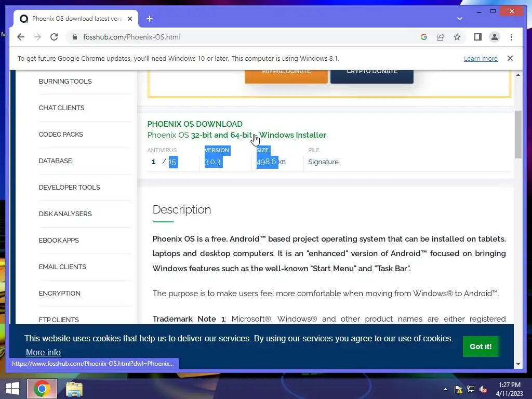Open network status tray icon

[x=471, y=389]
